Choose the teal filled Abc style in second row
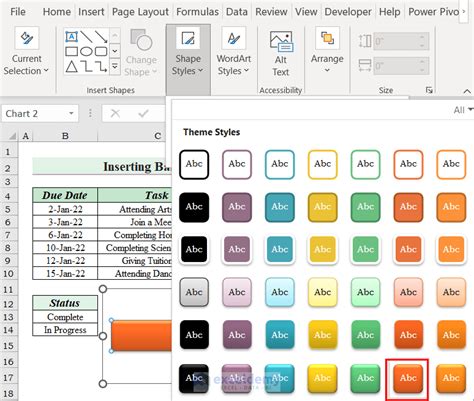This screenshot has width=474, height=401. pos(280,207)
